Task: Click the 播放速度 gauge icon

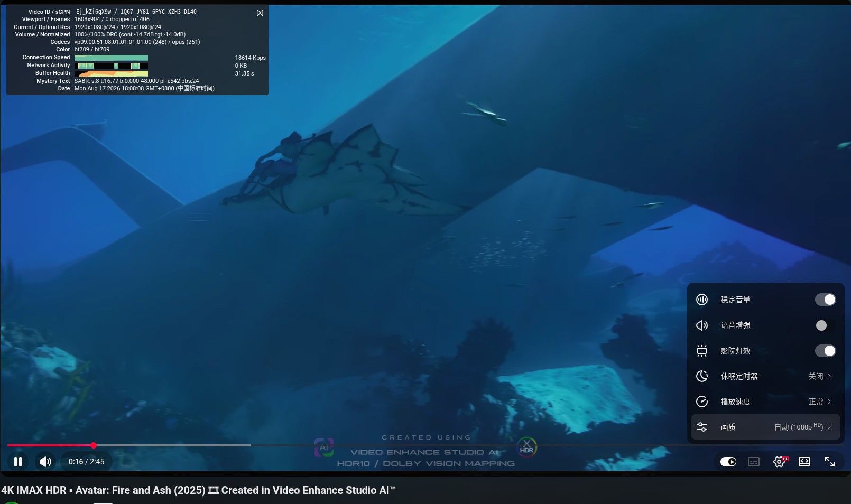Action: coord(702,402)
